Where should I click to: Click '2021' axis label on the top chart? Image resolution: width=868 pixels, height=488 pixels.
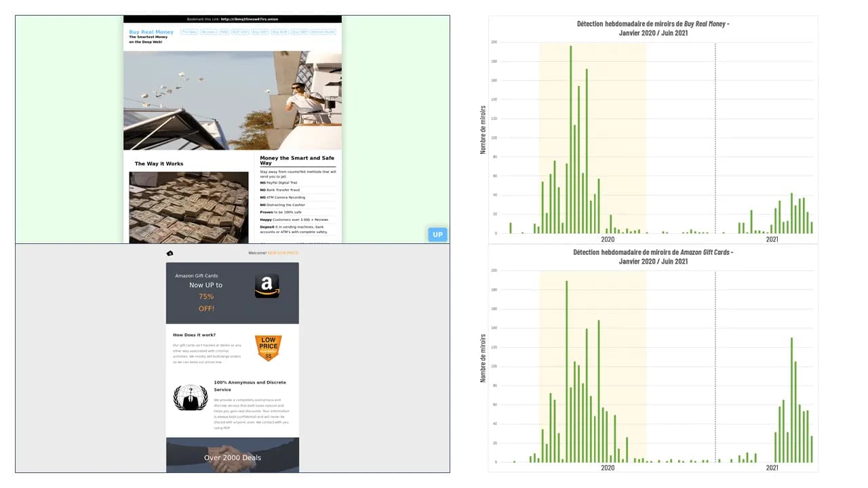point(772,239)
